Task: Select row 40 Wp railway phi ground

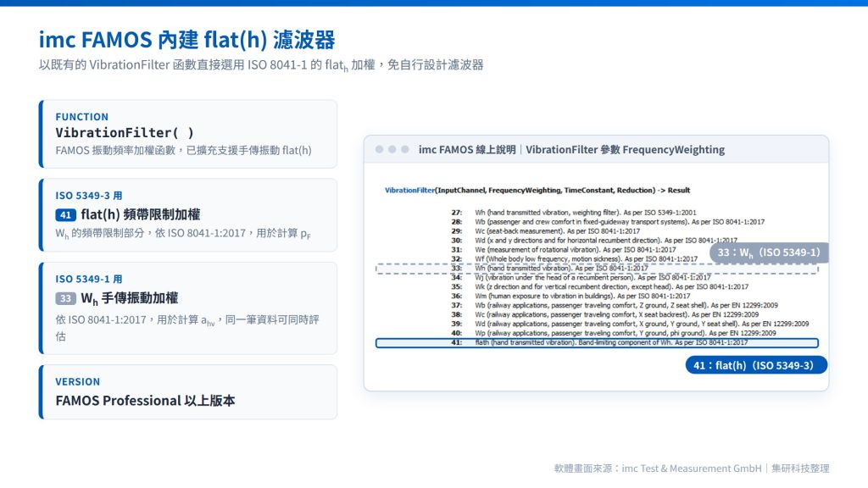Action: [x=614, y=334]
